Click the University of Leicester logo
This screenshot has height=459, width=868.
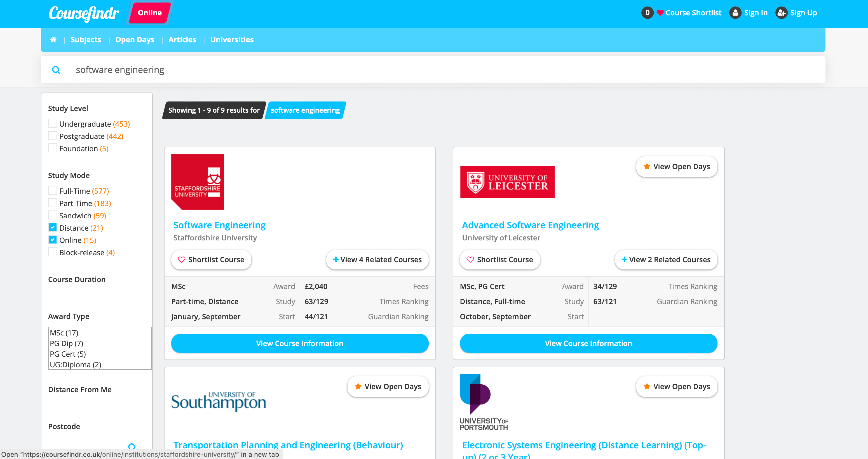point(507,182)
